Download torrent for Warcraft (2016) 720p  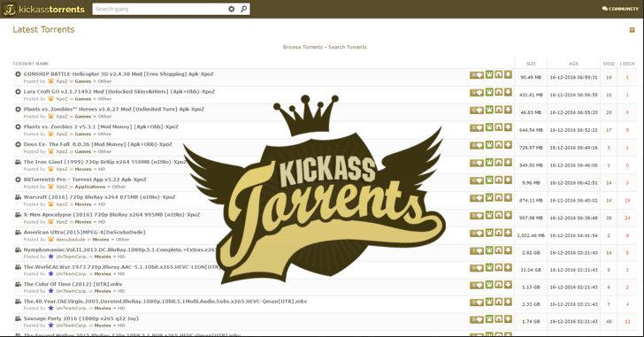pyautogui.click(x=508, y=198)
